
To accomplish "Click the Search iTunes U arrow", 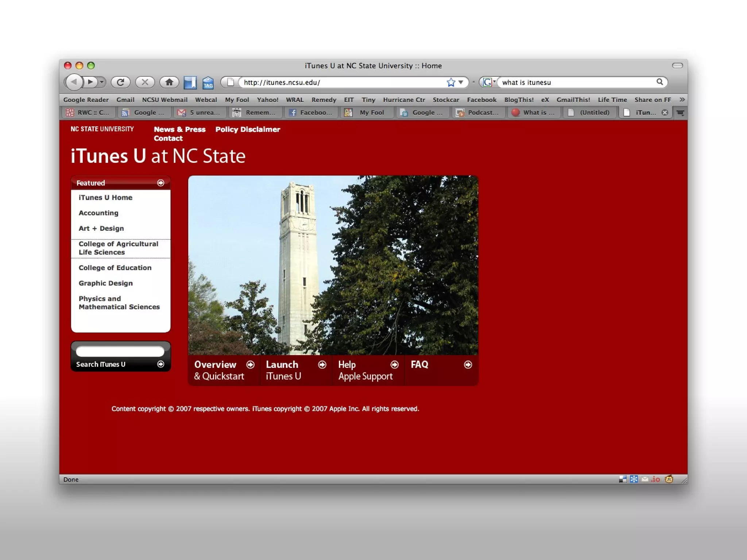I will coord(160,364).
